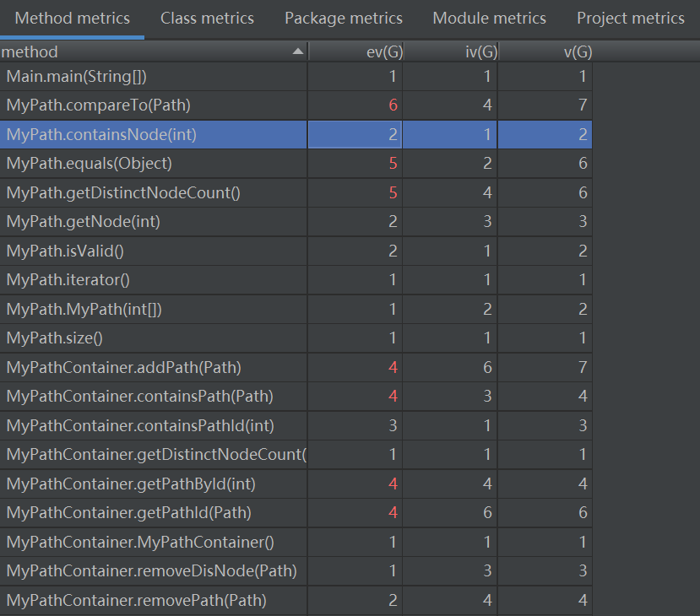700x616 pixels.
Task: Select the MyPathContainer.containsPathId(int) row
Action: [296, 425]
